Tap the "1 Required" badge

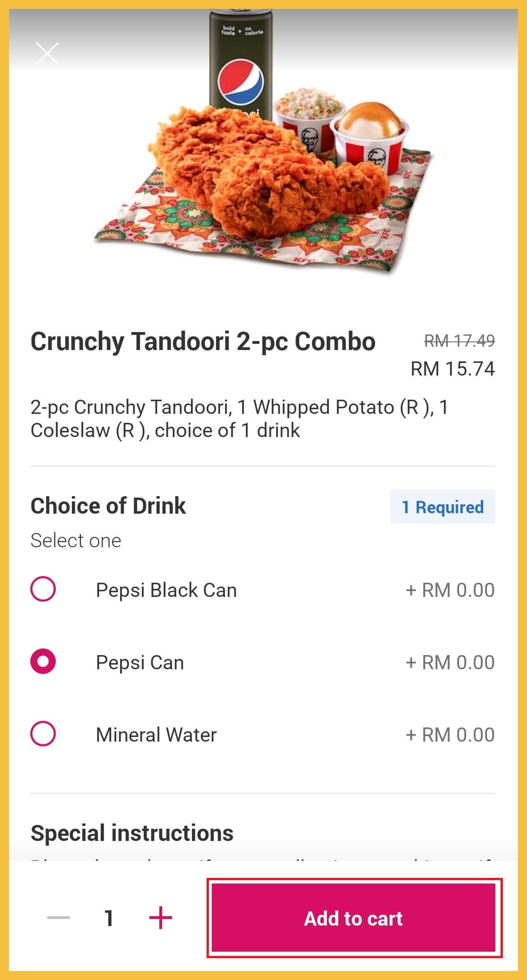[442, 507]
